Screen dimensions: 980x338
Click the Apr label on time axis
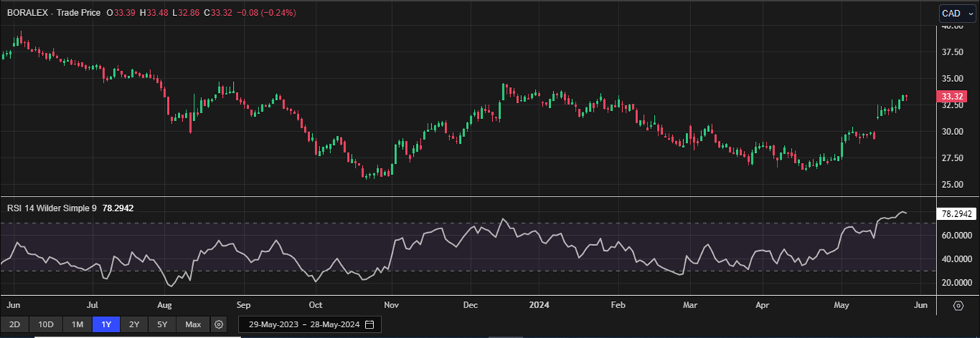(761, 305)
